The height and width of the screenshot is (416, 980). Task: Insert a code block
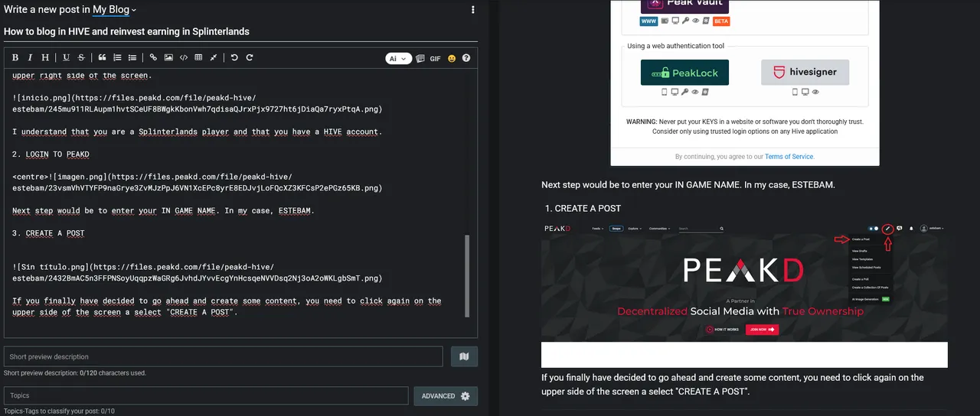184,58
